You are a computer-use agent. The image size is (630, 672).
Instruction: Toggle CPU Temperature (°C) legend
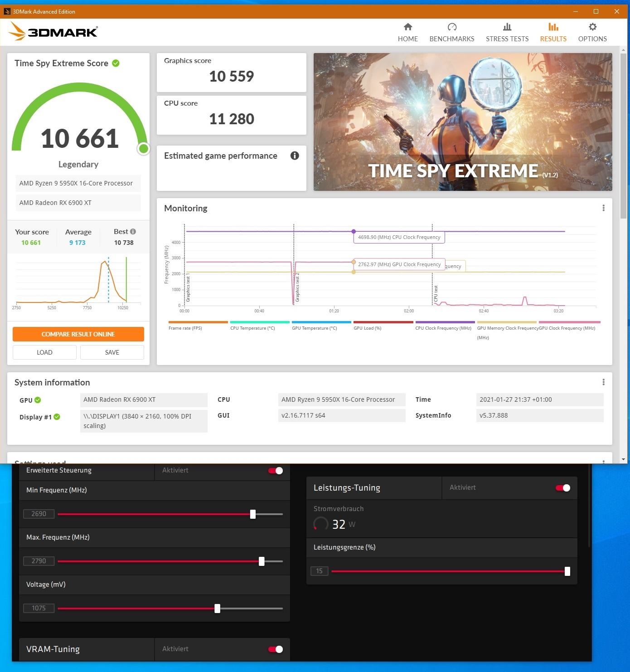(260, 326)
